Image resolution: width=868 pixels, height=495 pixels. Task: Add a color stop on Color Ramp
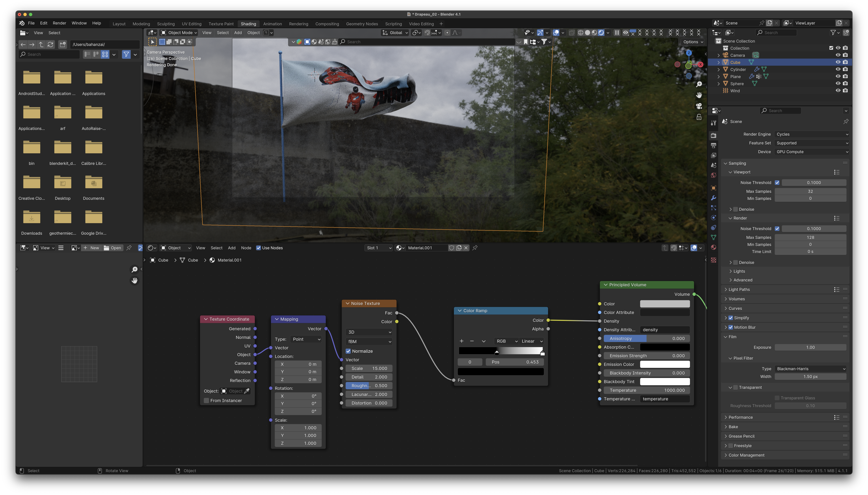pyautogui.click(x=462, y=341)
